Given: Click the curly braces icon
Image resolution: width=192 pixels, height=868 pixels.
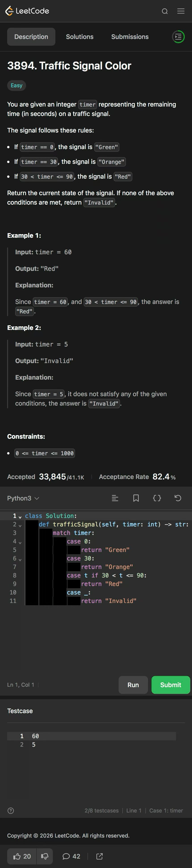Looking at the screenshot, I should coord(157,498).
